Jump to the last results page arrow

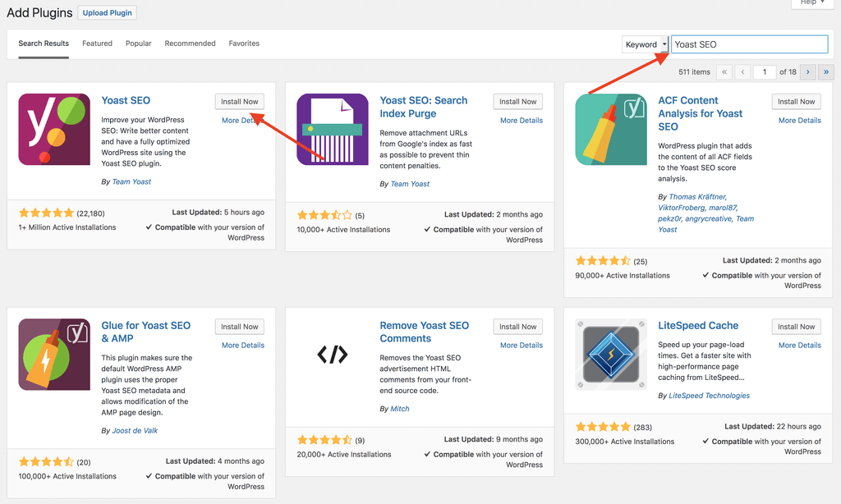click(826, 72)
